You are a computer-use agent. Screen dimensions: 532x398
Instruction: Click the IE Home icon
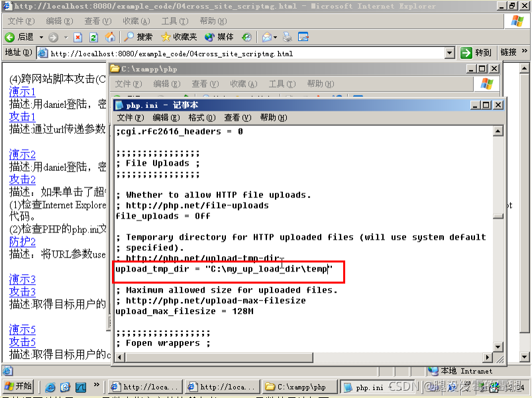tap(110, 37)
